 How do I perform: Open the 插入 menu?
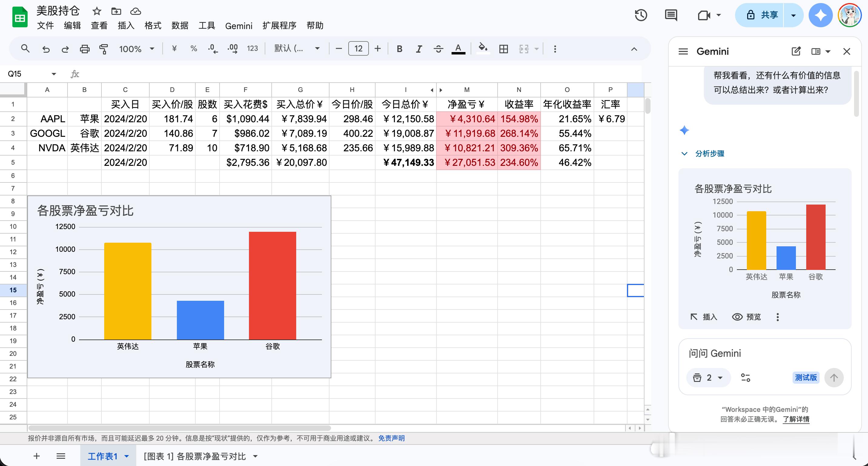[126, 26]
